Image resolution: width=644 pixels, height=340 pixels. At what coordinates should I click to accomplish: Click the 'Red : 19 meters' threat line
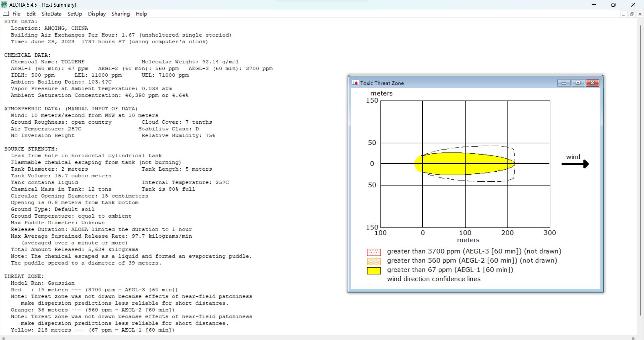[x=94, y=290]
